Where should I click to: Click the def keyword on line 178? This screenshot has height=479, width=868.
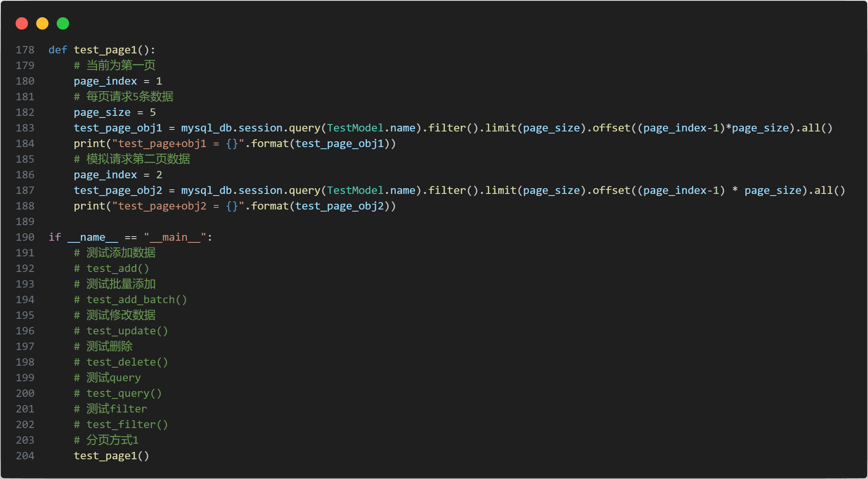point(58,50)
